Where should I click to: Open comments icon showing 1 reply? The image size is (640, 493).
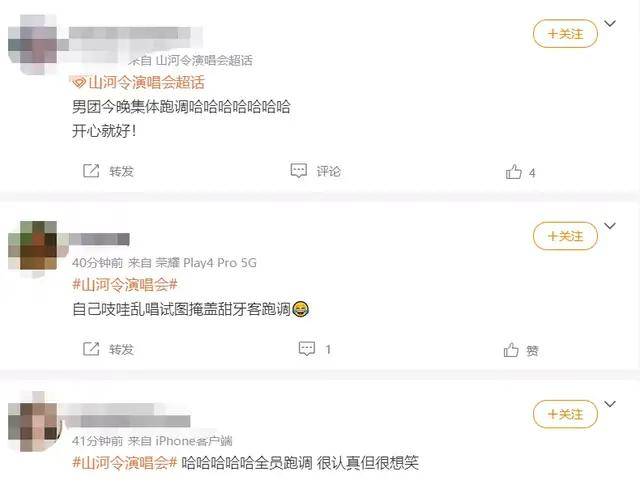point(307,349)
